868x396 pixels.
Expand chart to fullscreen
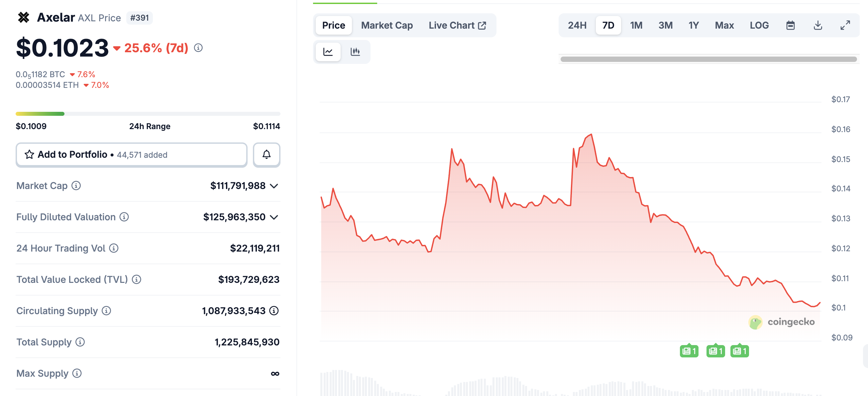point(845,25)
